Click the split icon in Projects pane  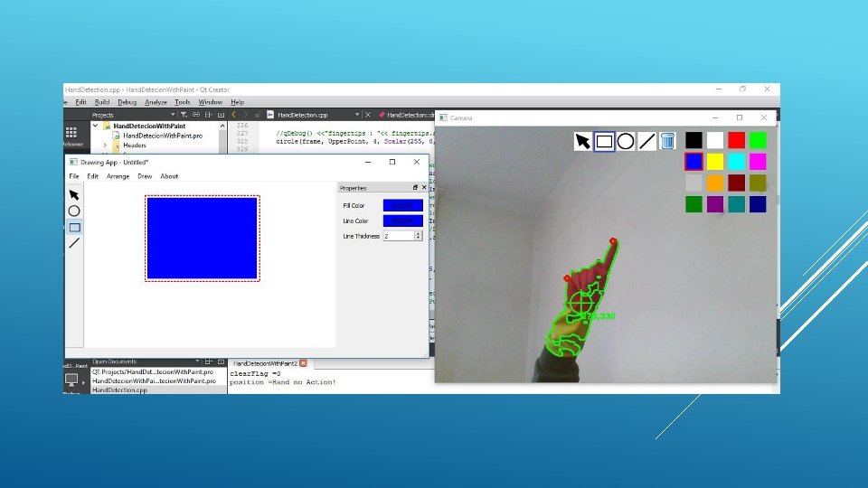tap(209, 115)
